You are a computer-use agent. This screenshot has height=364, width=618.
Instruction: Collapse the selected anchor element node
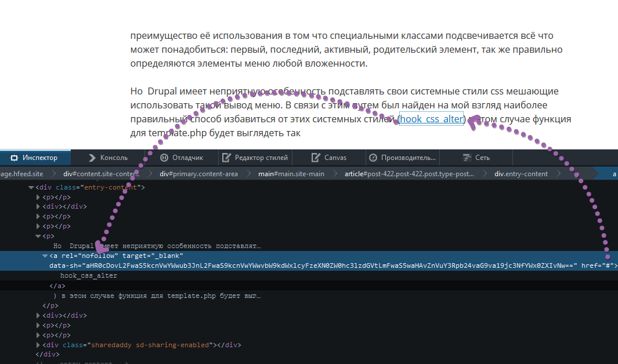point(45,256)
